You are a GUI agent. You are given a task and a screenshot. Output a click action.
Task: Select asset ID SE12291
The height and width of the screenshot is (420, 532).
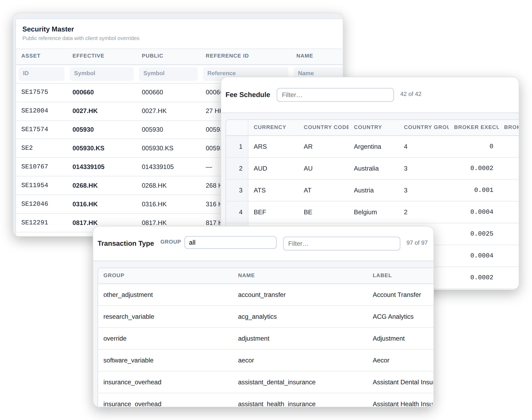click(35, 223)
